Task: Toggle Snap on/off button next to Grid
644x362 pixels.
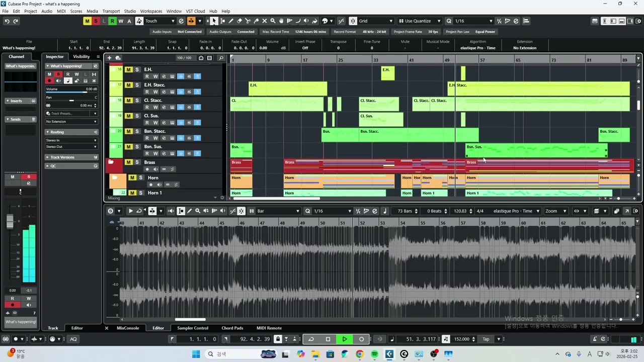Action: [353, 21]
